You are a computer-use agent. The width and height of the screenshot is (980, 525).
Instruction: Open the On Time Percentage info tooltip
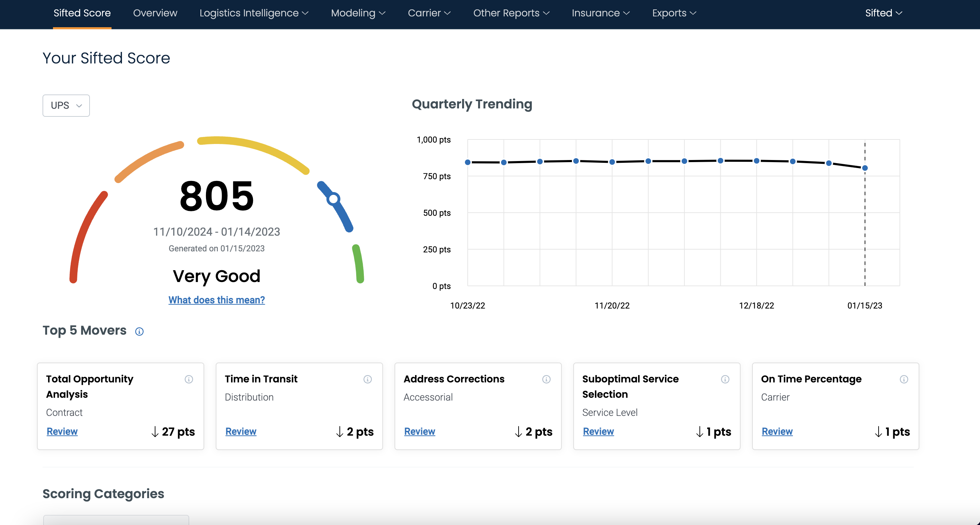point(904,379)
